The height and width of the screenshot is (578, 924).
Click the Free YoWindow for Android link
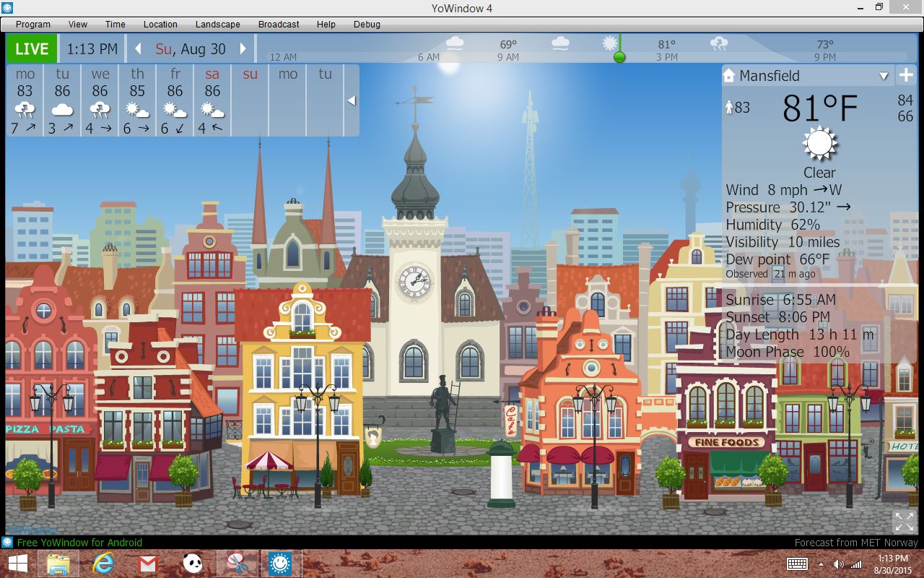tap(79, 543)
